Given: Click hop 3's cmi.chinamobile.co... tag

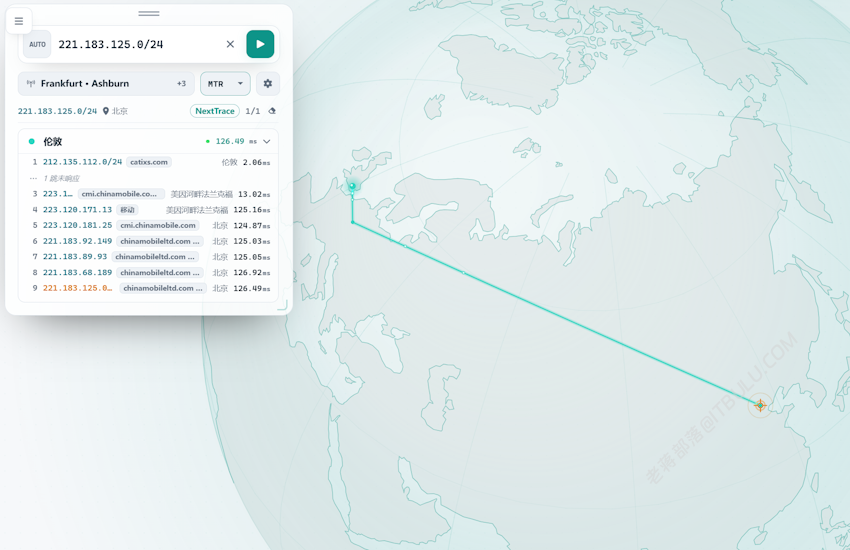Looking at the screenshot, I should [x=121, y=193].
